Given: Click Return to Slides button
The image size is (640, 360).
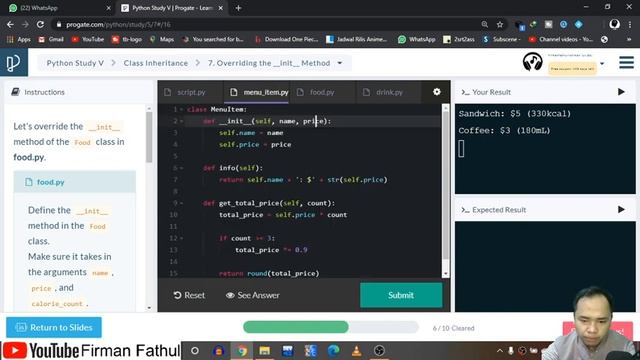Looking at the screenshot, I should pyautogui.click(x=54, y=327).
